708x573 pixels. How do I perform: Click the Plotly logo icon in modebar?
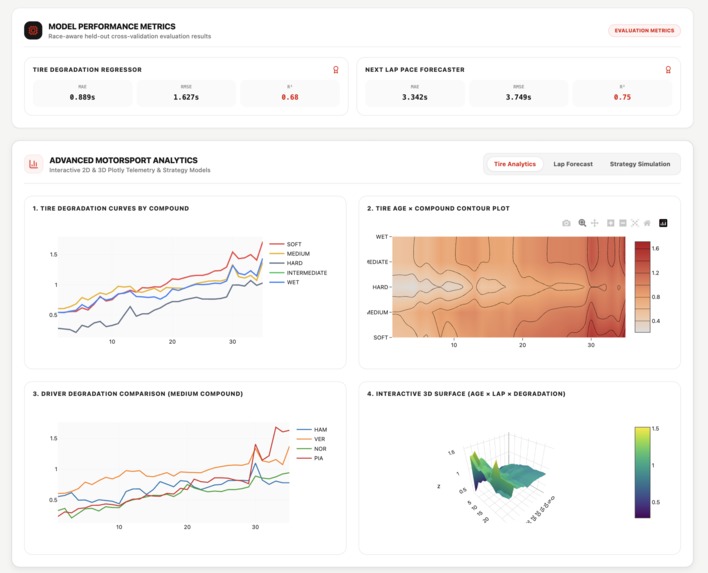pyautogui.click(x=663, y=223)
